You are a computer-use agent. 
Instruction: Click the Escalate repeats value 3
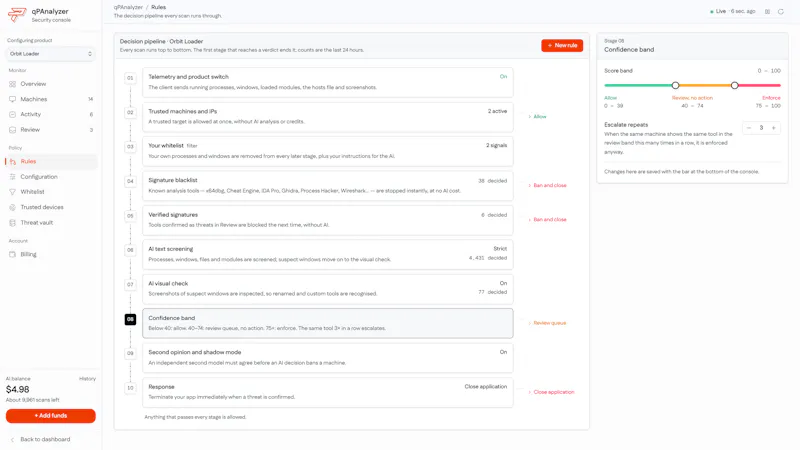(x=761, y=128)
